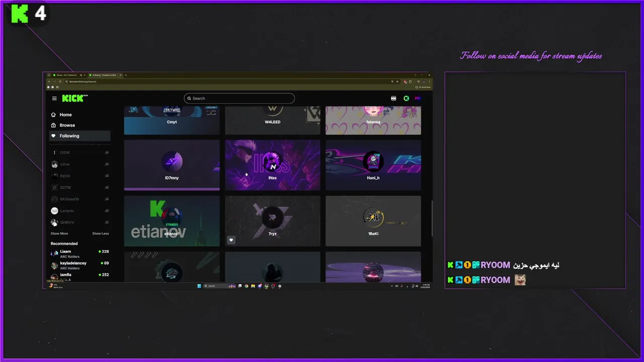This screenshot has width=644, height=362.
Task: Bookmark the page with the star icon
Action: pos(397,81)
